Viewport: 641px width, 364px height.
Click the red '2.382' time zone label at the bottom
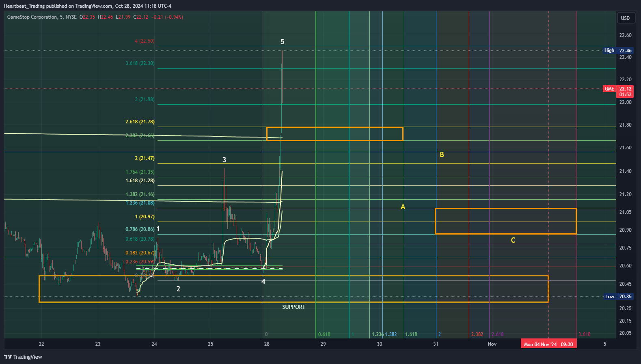477,334
